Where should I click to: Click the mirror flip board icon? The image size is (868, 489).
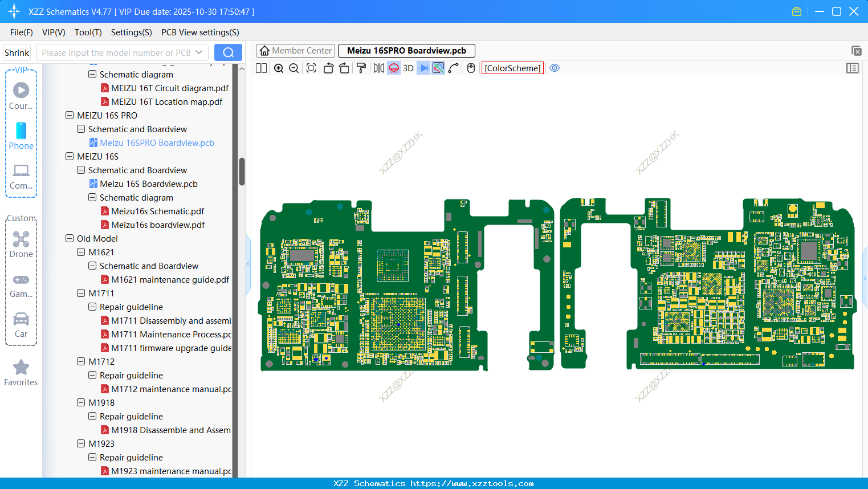coord(378,68)
